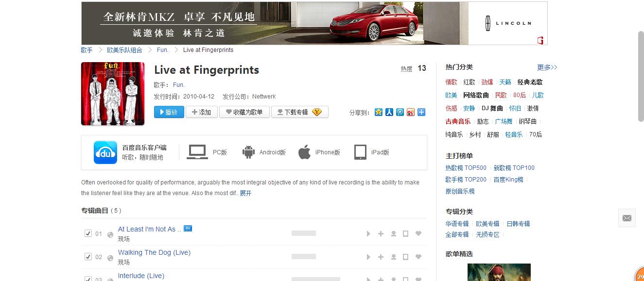Click popularity bar for track 01
This screenshot has height=281, width=644.
point(304,233)
